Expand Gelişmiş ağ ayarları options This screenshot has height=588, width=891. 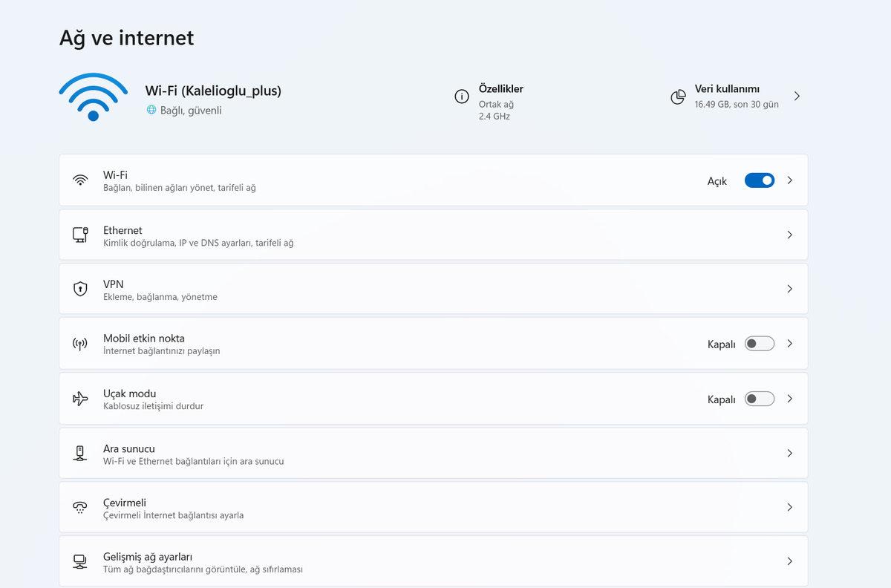tap(789, 561)
